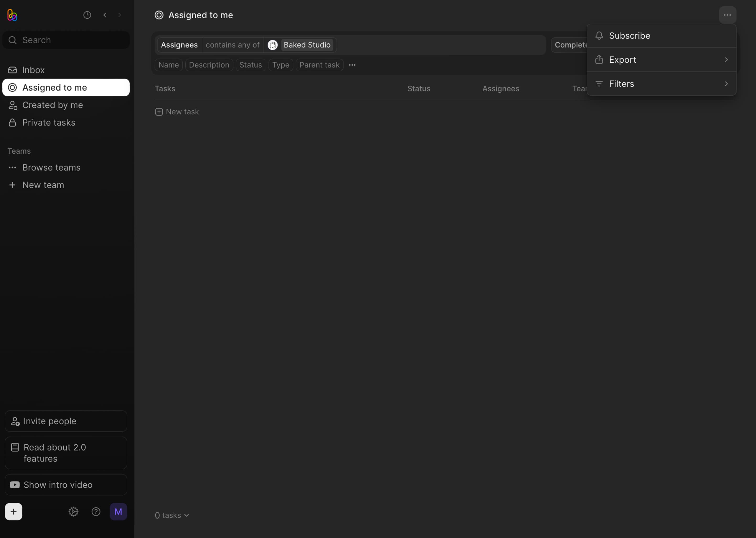Click the Invite people person icon

tap(15, 421)
